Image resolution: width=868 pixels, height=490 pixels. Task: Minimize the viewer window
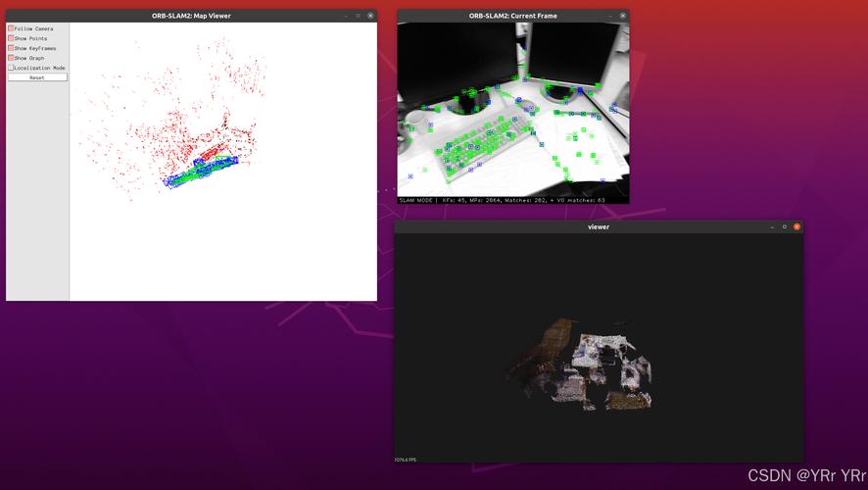[x=772, y=226]
